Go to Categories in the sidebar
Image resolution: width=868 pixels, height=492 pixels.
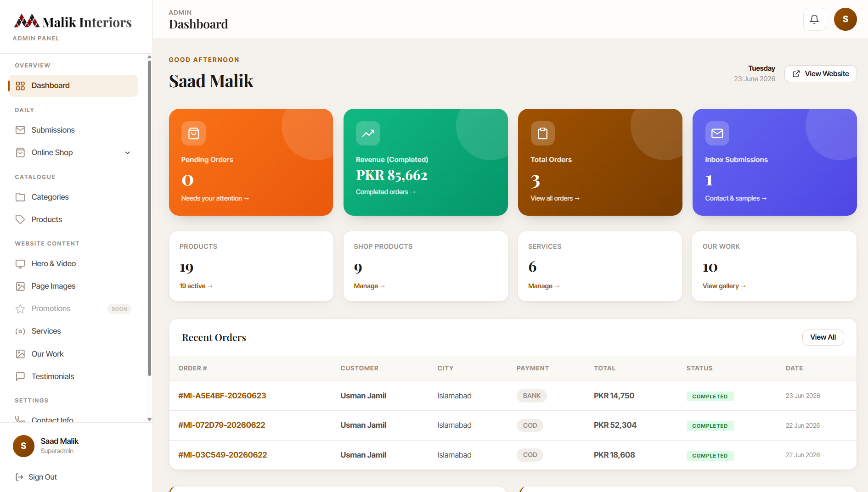click(73, 197)
